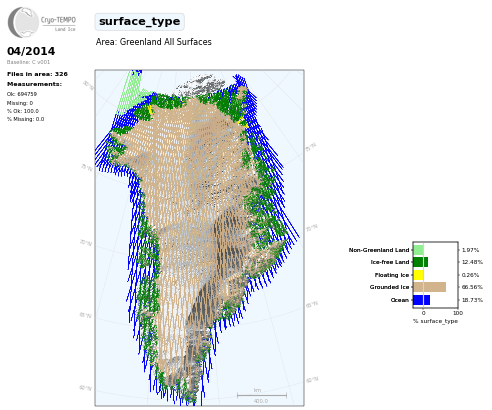Click the 66.56% percentage value
Viewport: 492px width, 410px height.
pos(472,287)
